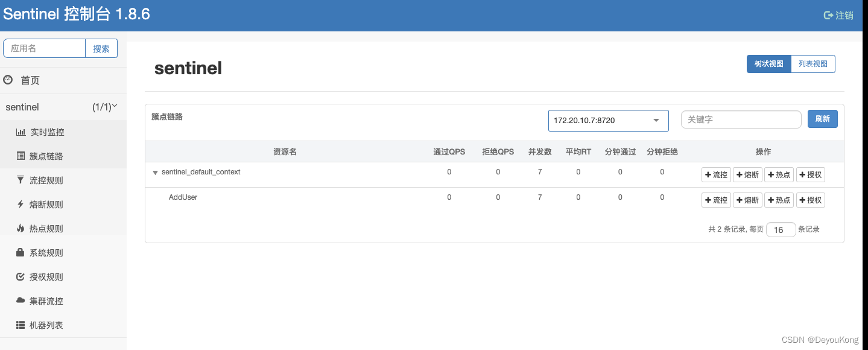Focus the 应用名 app name search field
The height and width of the screenshot is (350, 868).
pos(45,48)
